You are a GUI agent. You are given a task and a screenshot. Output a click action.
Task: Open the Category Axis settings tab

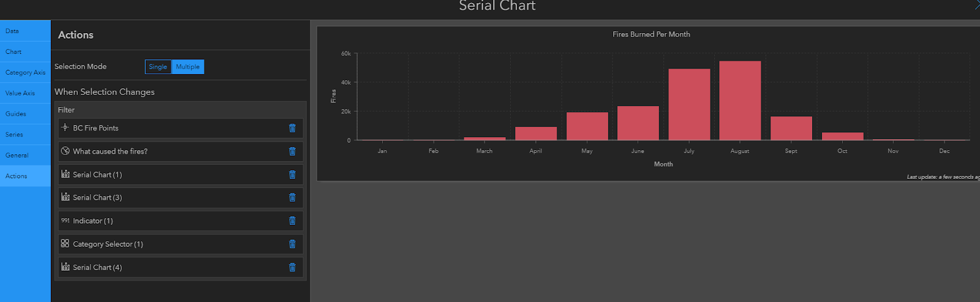pyautogui.click(x=25, y=72)
